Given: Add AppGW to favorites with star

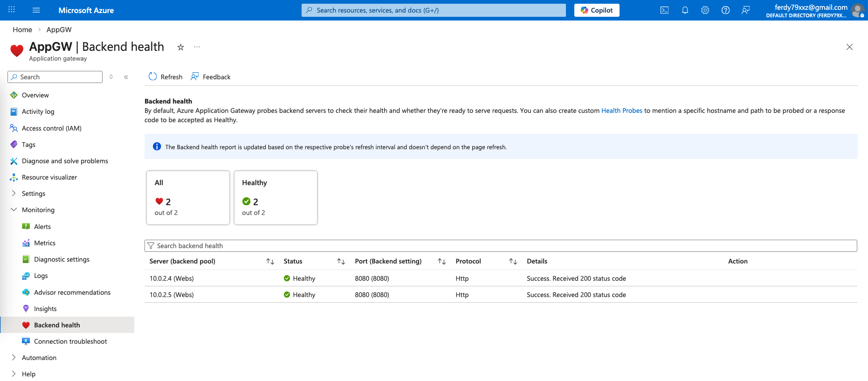Looking at the screenshot, I should pyautogui.click(x=180, y=47).
